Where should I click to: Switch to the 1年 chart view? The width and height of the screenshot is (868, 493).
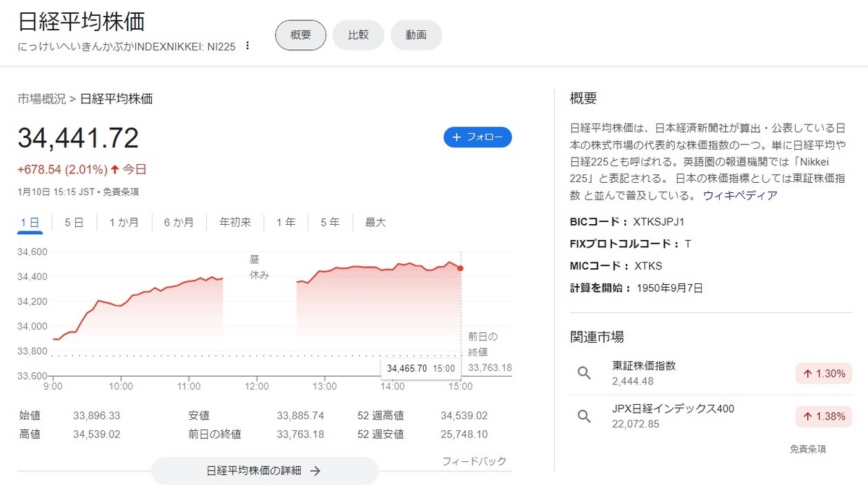[x=286, y=223]
